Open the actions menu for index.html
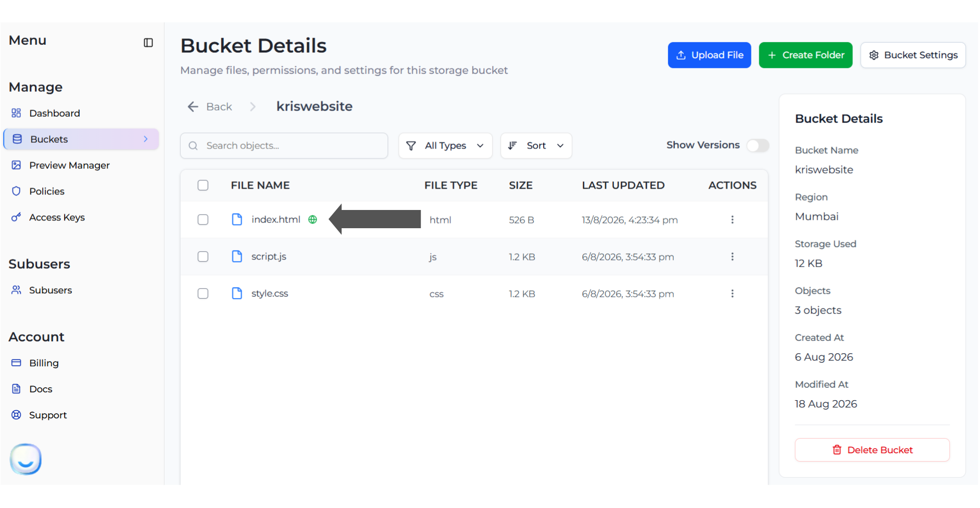The image size is (980, 508). point(732,219)
